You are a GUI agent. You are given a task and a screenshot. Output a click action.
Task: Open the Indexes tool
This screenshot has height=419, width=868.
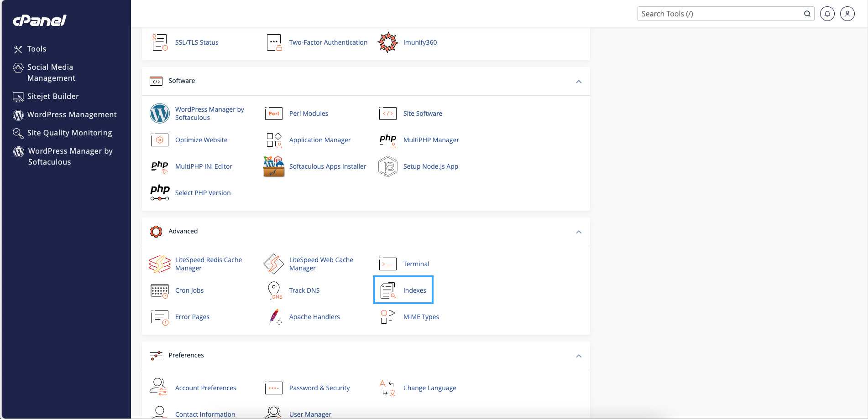pyautogui.click(x=414, y=290)
